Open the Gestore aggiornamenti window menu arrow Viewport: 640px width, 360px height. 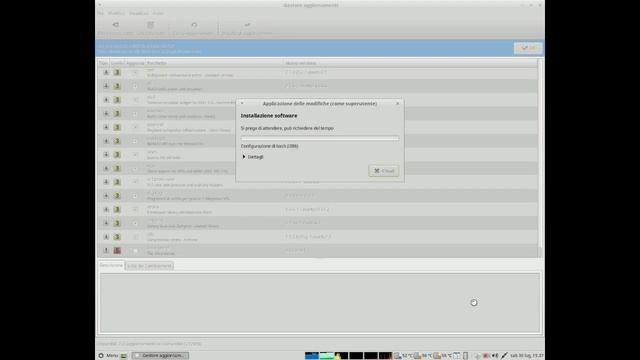pyautogui.click(x=100, y=5)
